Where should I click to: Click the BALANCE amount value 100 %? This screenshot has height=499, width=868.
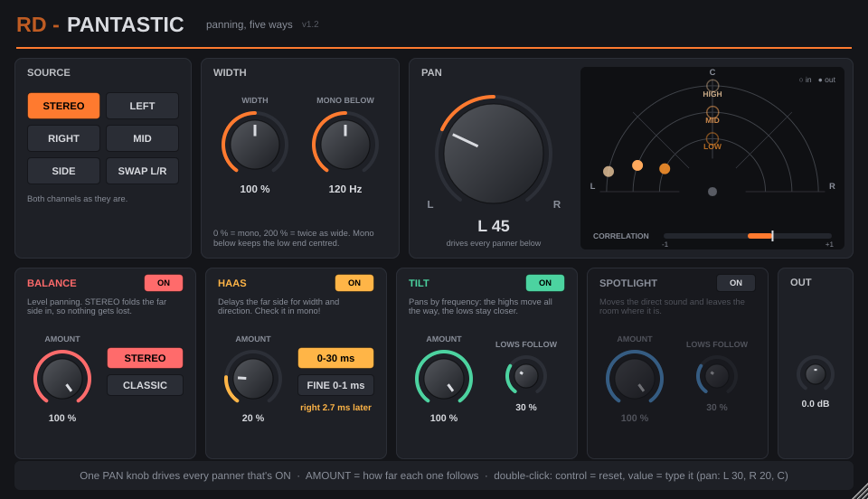click(x=62, y=419)
